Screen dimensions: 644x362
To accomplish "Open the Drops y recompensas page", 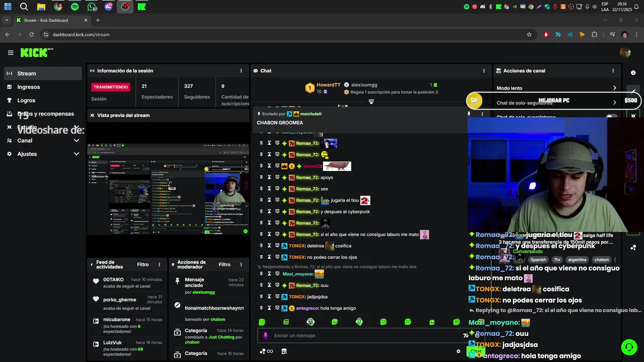I will 43,114.
